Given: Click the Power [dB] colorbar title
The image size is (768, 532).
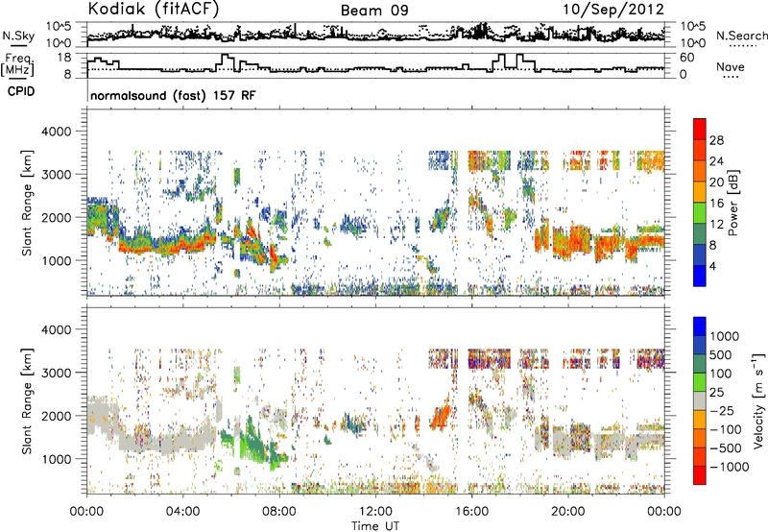Looking at the screenshot, I should (x=732, y=203).
